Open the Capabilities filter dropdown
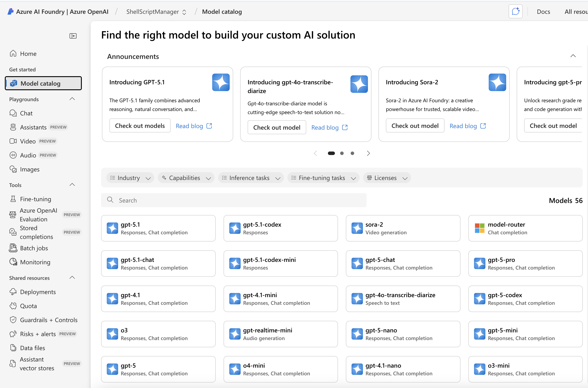Image resolution: width=588 pixels, height=388 pixels. coord(186,178)
